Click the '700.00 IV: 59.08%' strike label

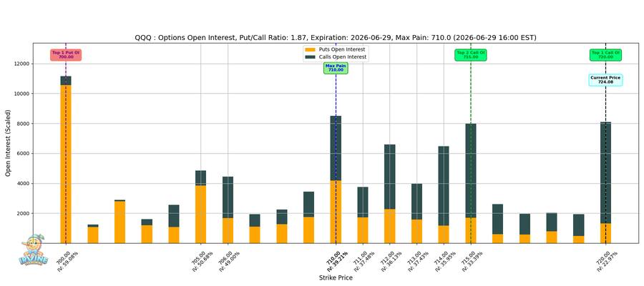[x=68, y=260]
